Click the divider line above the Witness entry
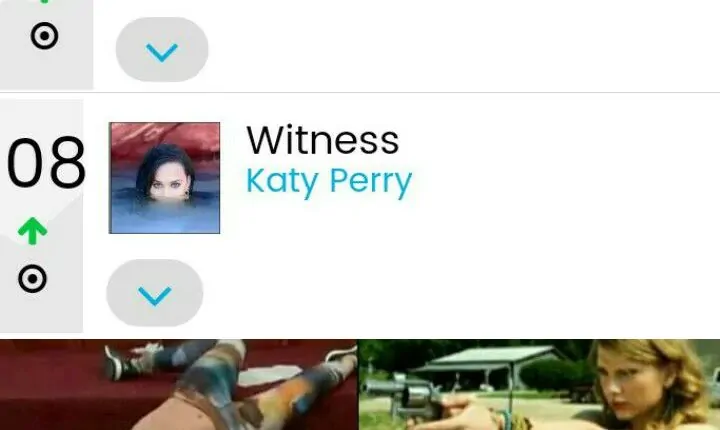 point(360,92)
